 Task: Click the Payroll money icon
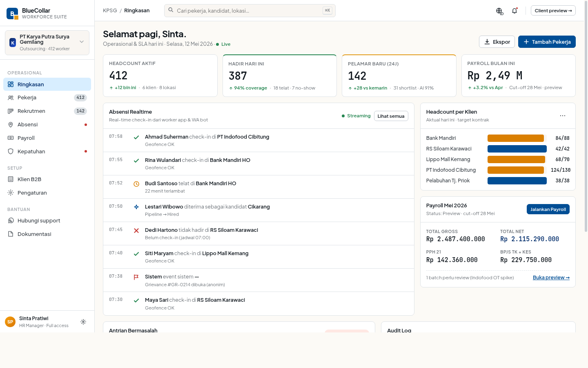pos(11,138)
